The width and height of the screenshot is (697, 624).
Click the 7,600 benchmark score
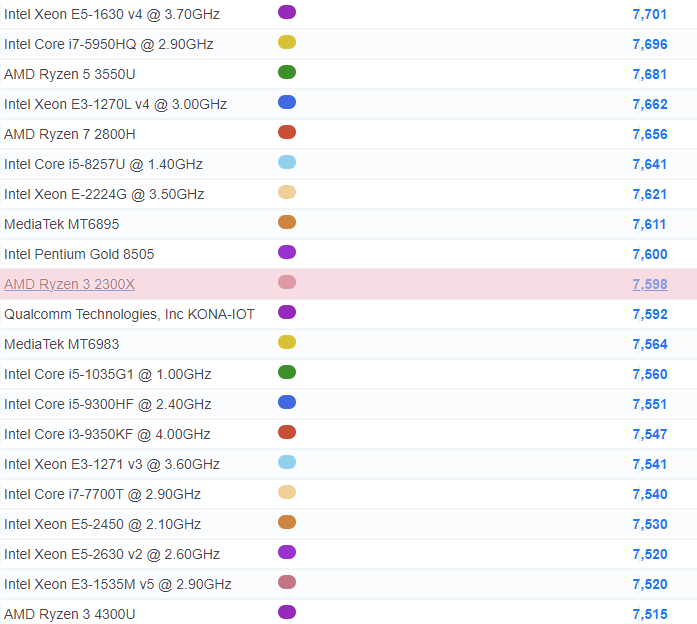[x=650, y=254]
